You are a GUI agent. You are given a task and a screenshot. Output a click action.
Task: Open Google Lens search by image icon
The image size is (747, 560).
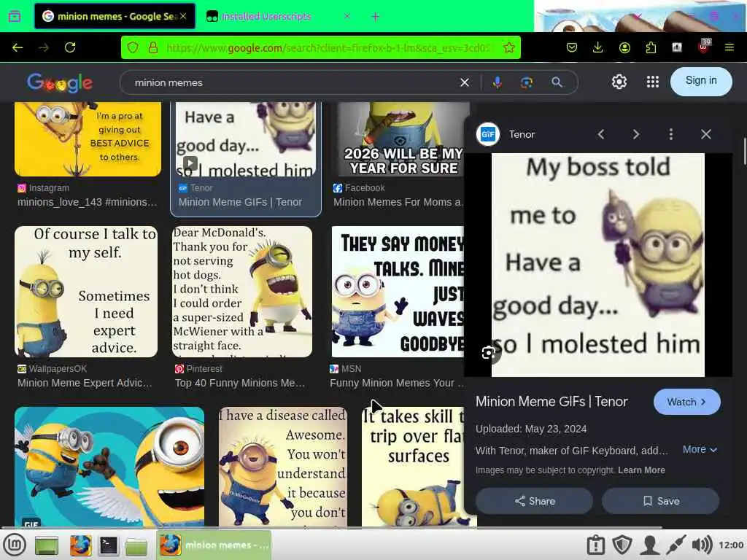pyautogui.click(x=527, y=82)
